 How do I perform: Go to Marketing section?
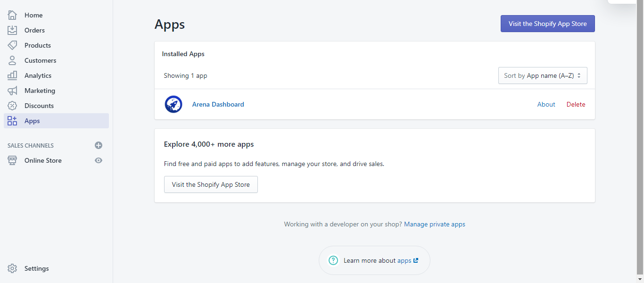pyautogui.click(x=56, y=91)
